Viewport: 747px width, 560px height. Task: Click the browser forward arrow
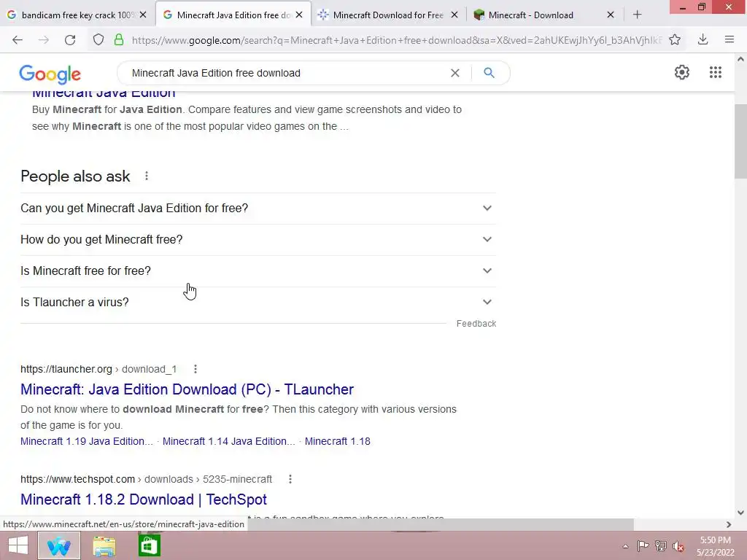(43, 40)
